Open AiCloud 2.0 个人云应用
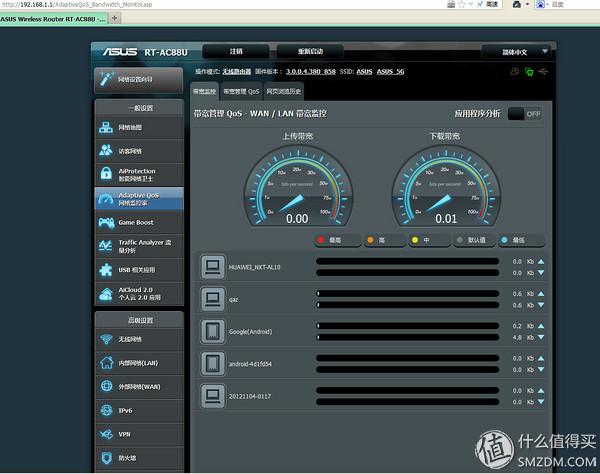 pos(139,293)
